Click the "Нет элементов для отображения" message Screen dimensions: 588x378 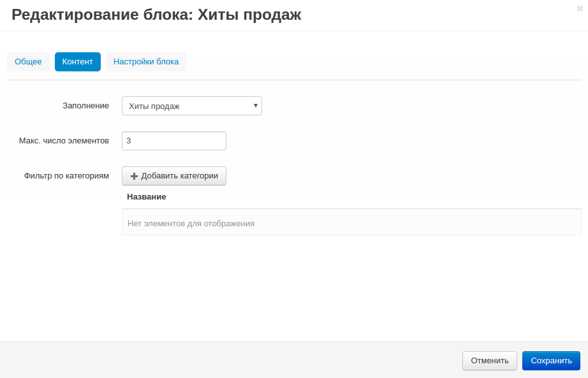(x=189, y=222)
